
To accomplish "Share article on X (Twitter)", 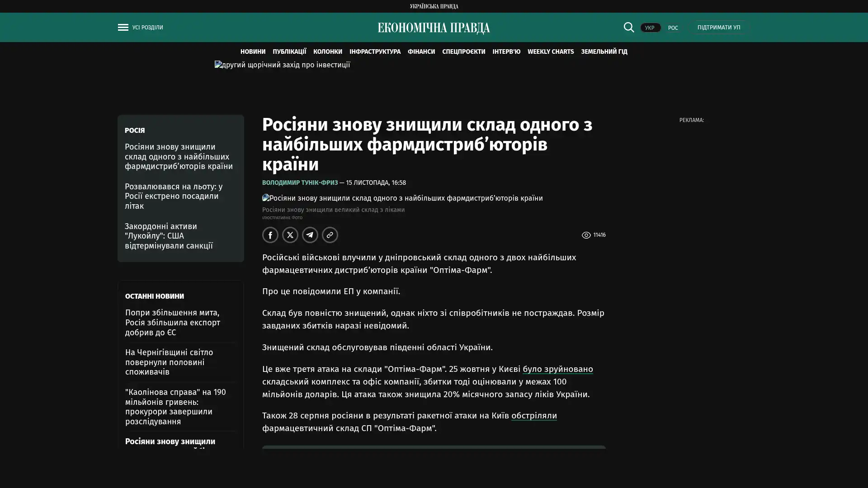I will click(290, 235).
